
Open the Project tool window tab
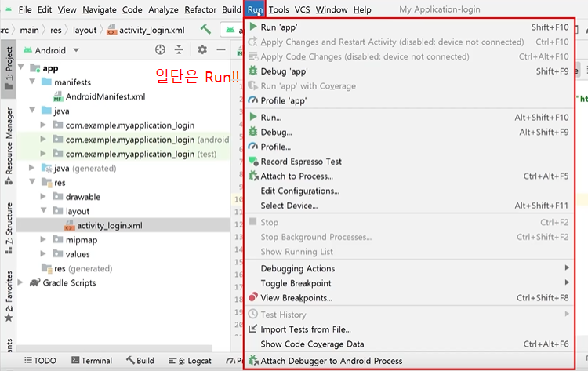pyautogui.click(x=9, y=68)
